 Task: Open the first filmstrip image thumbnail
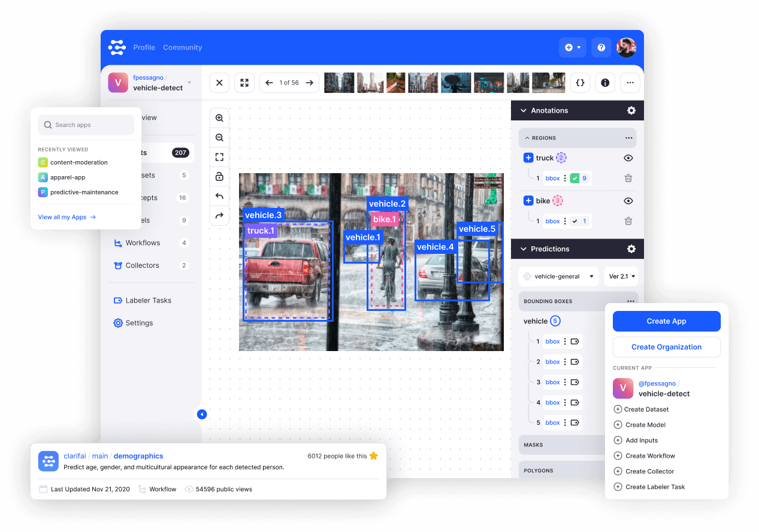(x=338, y=83)
